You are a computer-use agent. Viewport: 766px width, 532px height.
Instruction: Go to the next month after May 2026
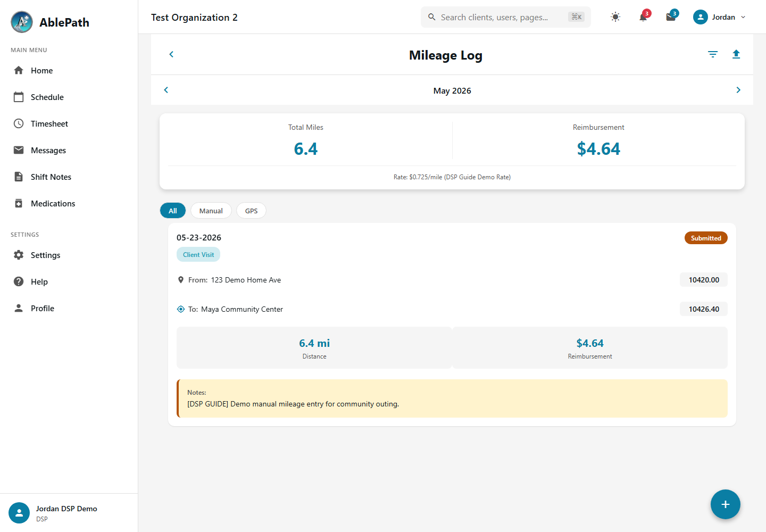[738, 90]
